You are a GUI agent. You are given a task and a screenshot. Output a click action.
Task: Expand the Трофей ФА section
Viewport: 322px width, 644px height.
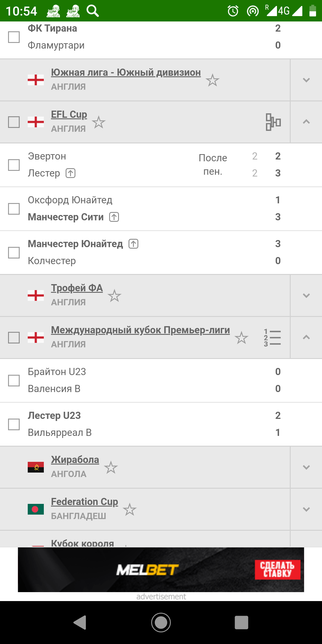306,296
